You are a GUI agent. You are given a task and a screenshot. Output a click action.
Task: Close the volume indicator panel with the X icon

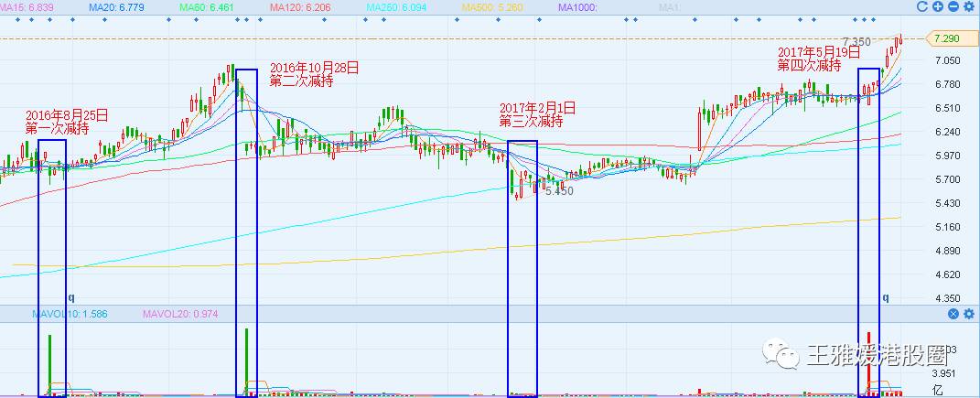953,314
